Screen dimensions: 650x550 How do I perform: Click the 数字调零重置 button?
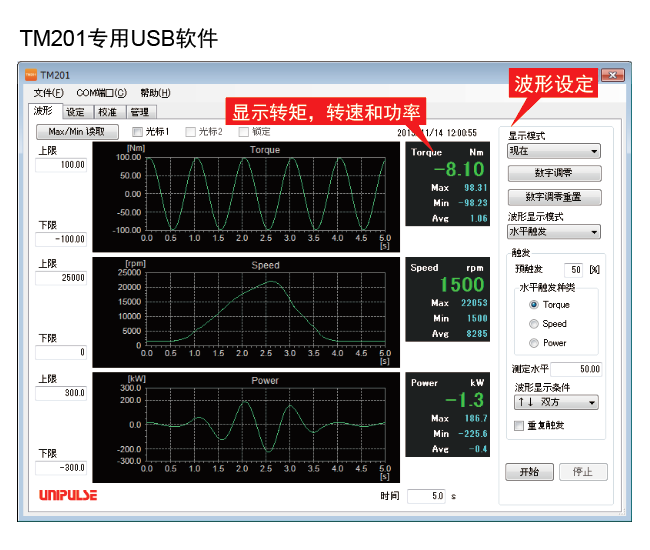pyautogui.click(x=555, y=197)
